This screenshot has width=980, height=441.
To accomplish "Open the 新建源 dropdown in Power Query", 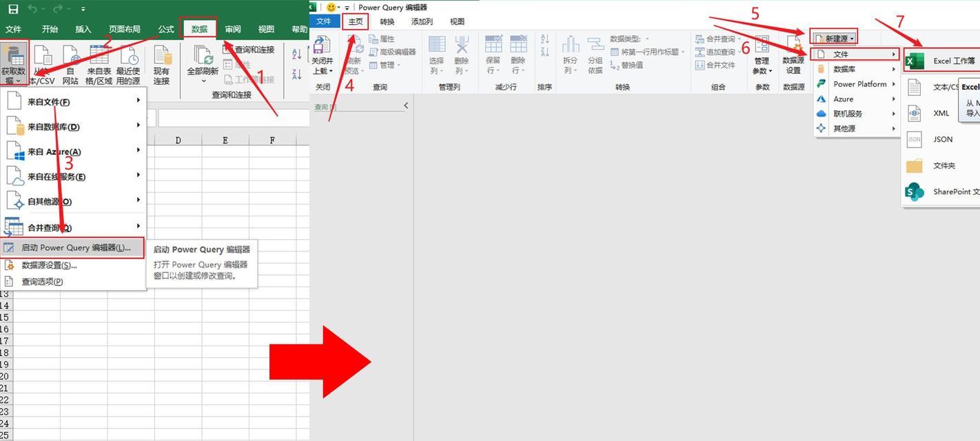I will pos(835,39).
